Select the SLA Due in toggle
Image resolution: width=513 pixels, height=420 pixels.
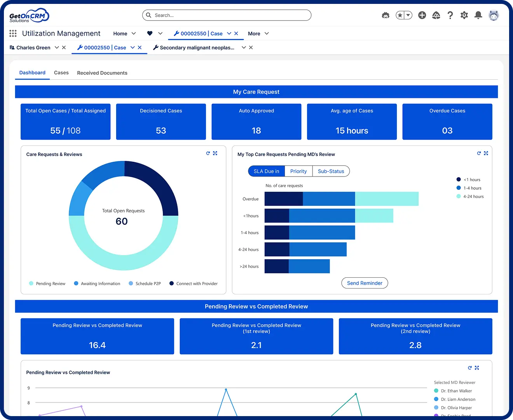click(266, 171)
